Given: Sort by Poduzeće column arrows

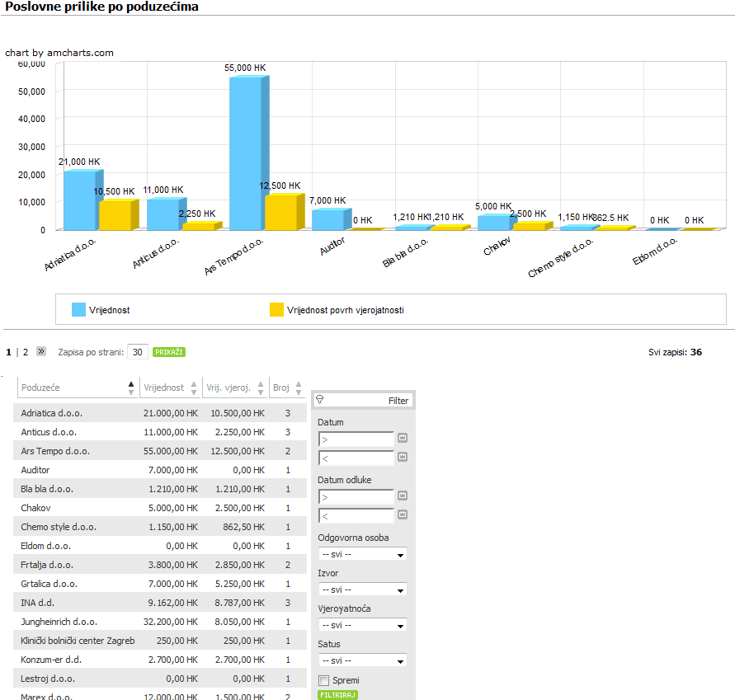Looking at the screenshot, I should click(131, 388).
